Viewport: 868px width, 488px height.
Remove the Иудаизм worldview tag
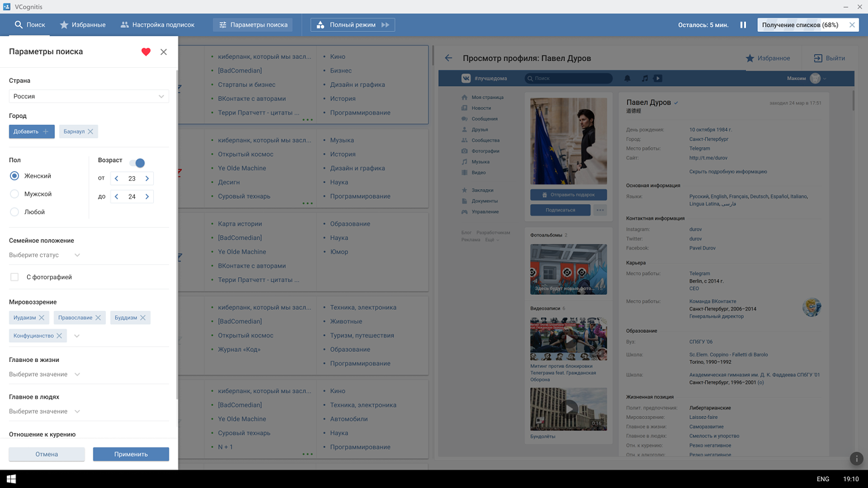click(x=41, y=317)
